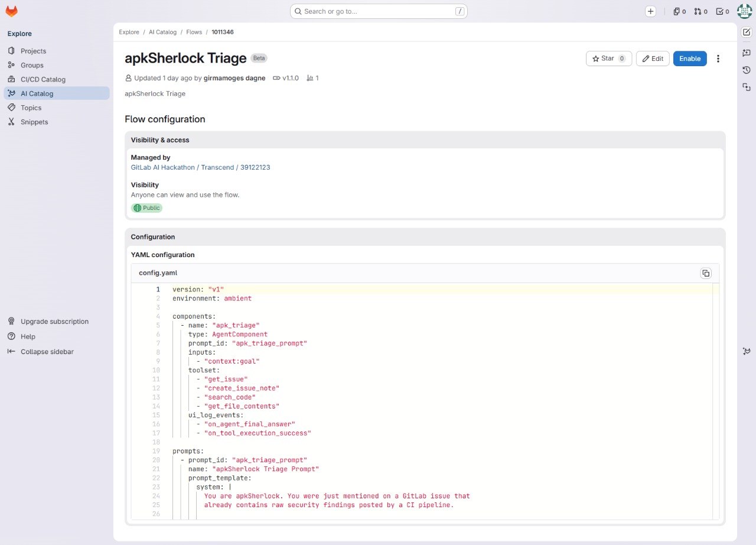Go to Explore breadcrumb
The width and height of the screenshot is (756, 545).
(129, 32)
